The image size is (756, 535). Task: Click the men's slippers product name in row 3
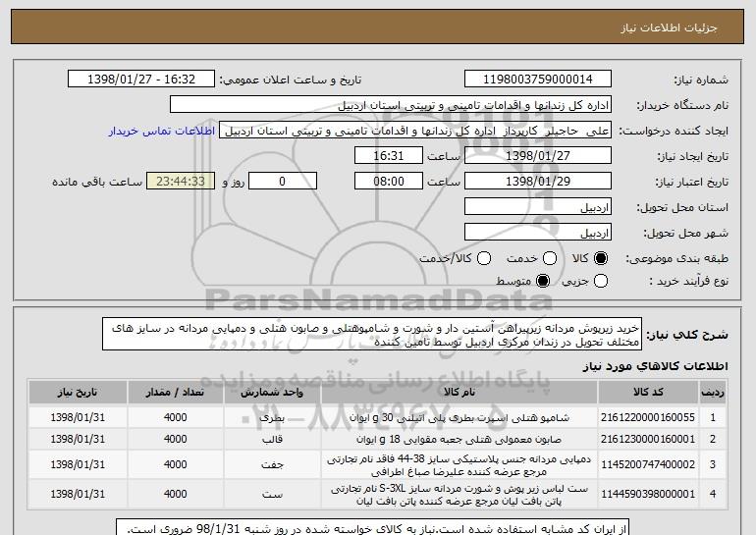tap(459, 465)
